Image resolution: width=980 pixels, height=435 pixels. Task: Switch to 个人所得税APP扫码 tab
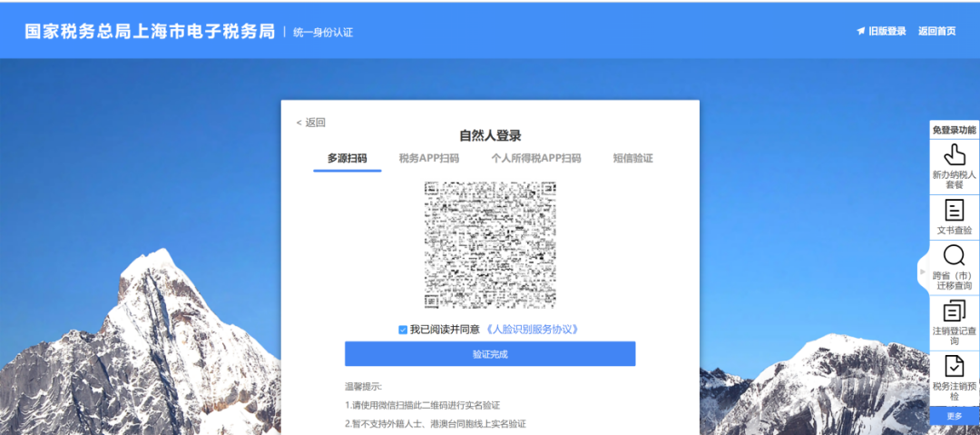click(x=535, y=158)
